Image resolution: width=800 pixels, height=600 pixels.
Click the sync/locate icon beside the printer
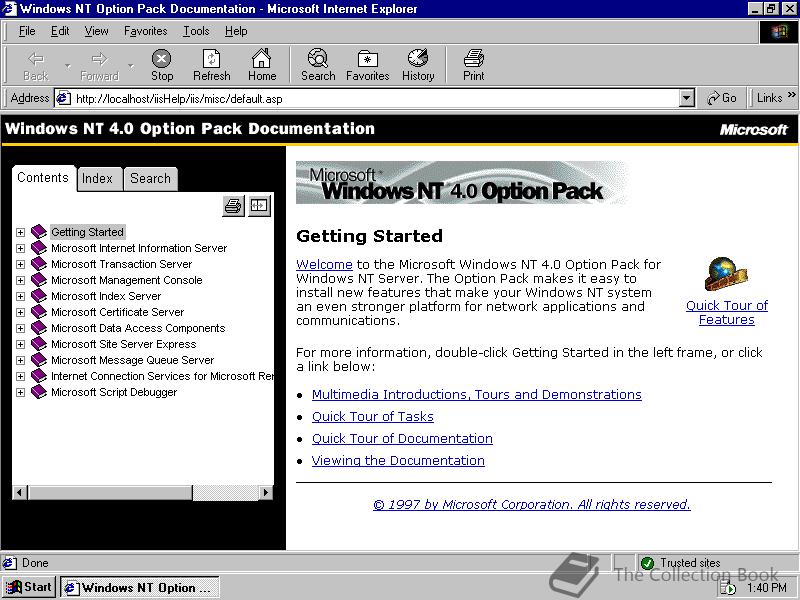pos(259,206)
